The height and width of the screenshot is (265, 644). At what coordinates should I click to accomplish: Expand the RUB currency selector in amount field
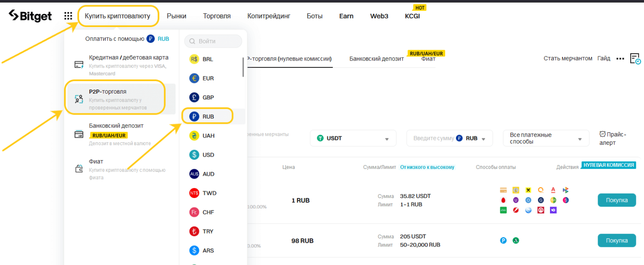tap(471, 139)
